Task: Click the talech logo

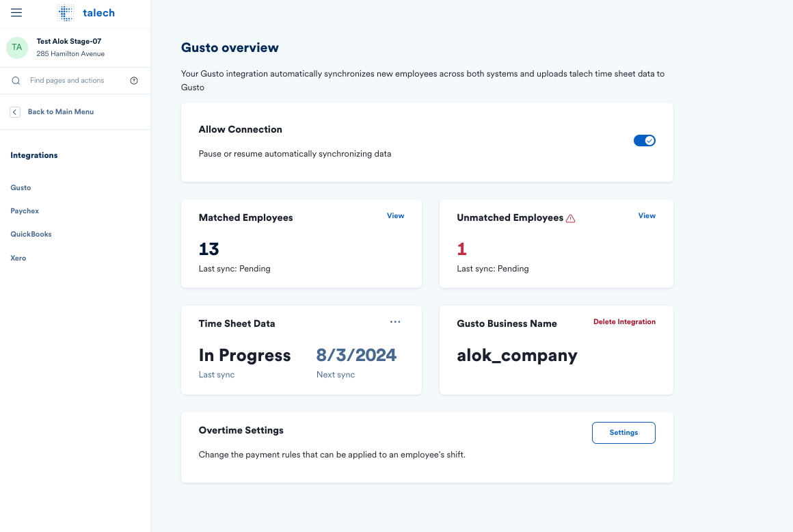Action: pos(86,12)
